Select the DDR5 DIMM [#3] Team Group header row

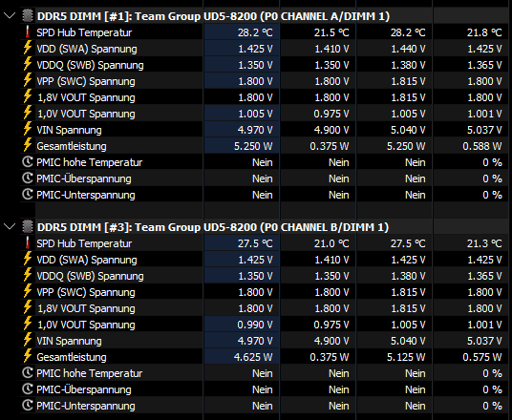213,227
